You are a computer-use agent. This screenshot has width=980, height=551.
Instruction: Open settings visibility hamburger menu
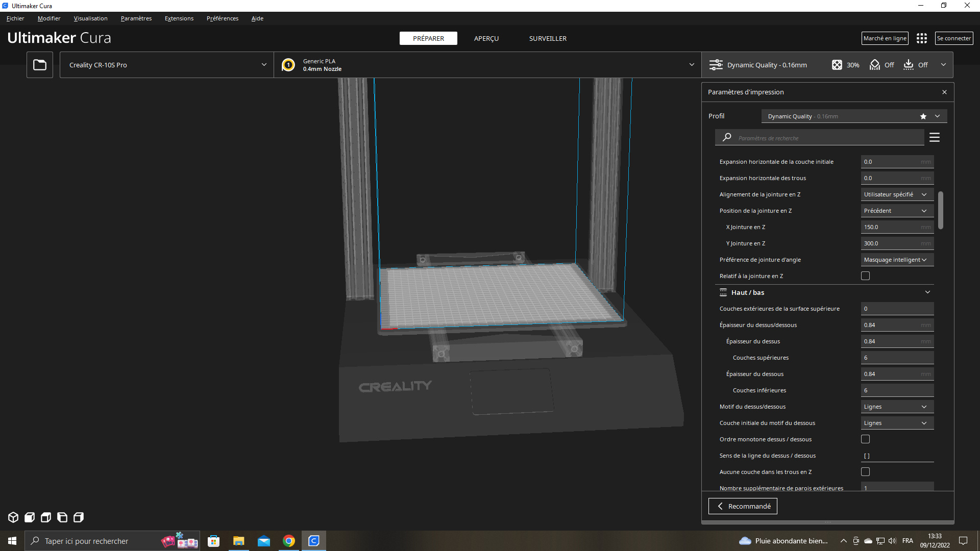(935, 137)
